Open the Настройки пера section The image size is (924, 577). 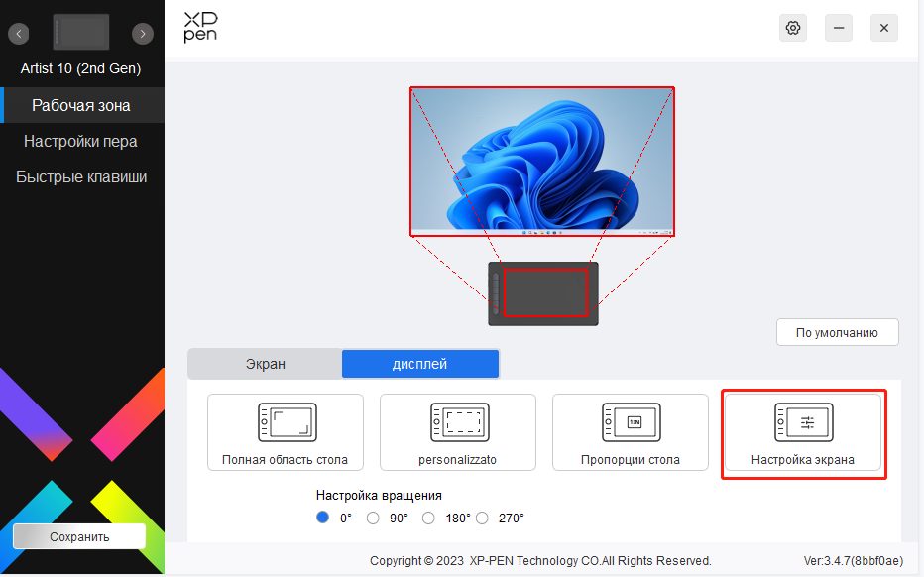[80, 142]
